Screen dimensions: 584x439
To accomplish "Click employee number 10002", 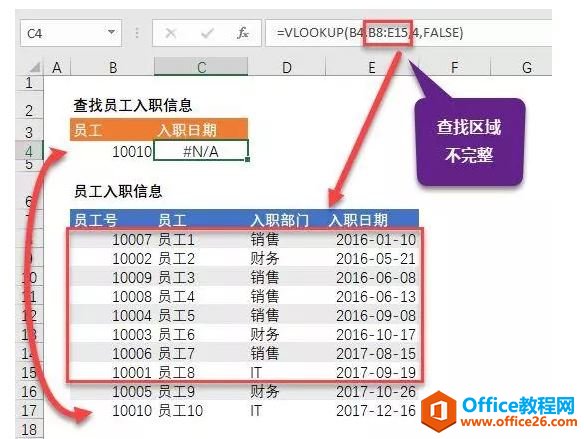I will click(x=132, y=258).
